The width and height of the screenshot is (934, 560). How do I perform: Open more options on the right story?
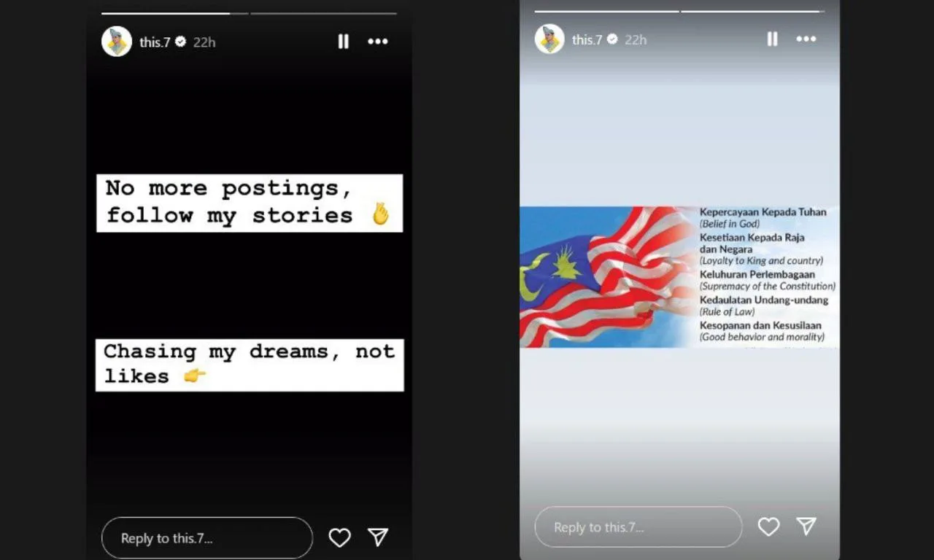[x=806, y=39]
